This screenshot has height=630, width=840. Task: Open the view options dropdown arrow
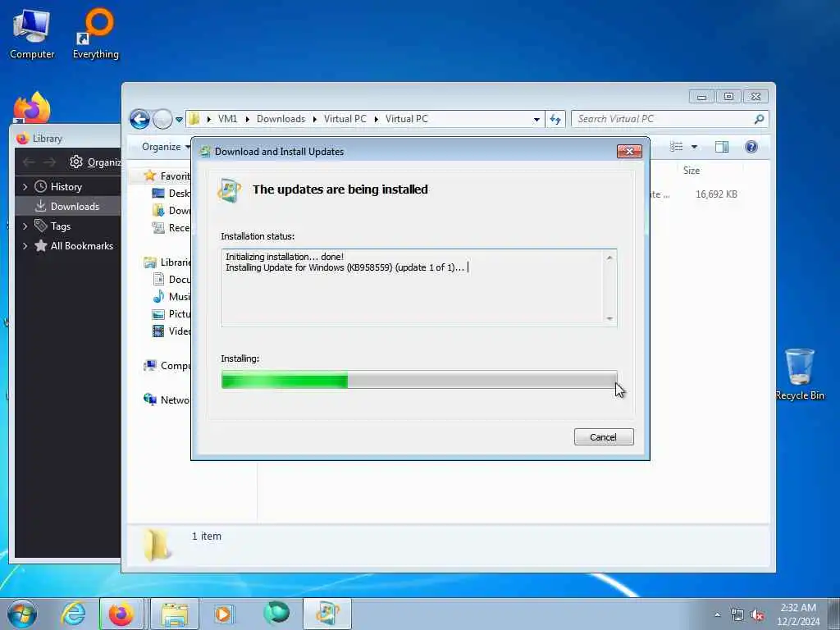coord(694,147)
